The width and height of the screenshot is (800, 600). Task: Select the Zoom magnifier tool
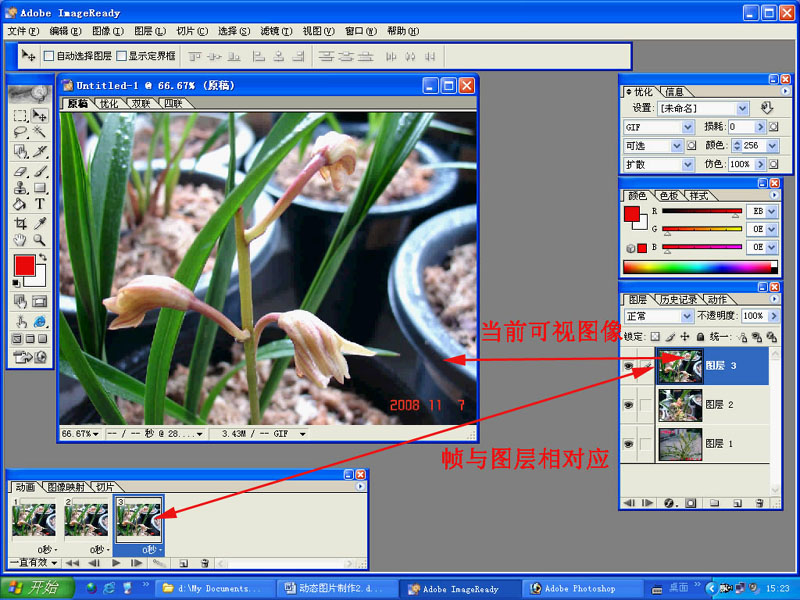pyautogui.click(x=39, y=240)
